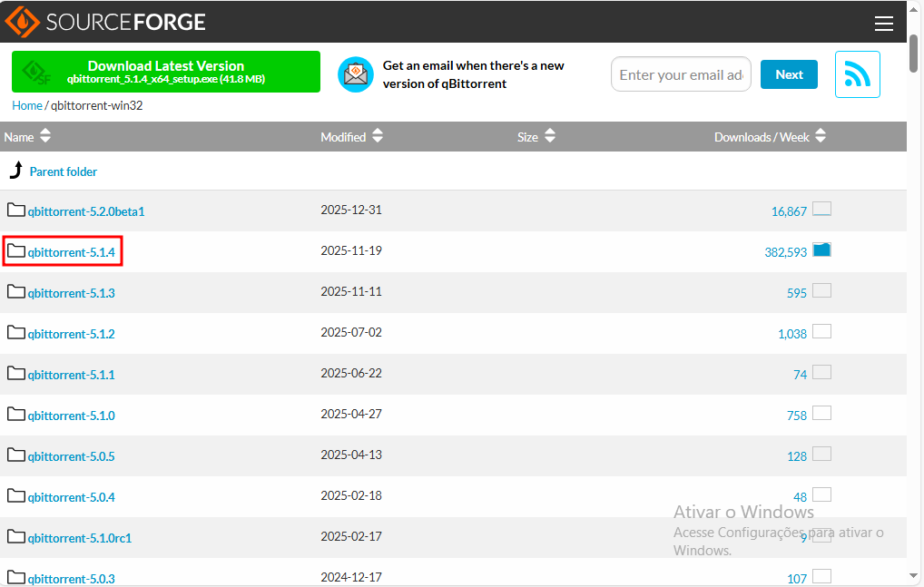
Task: Open the RSS feed for qbittorrent-win32
Action: pyautogui.click(x=857, y=74)
